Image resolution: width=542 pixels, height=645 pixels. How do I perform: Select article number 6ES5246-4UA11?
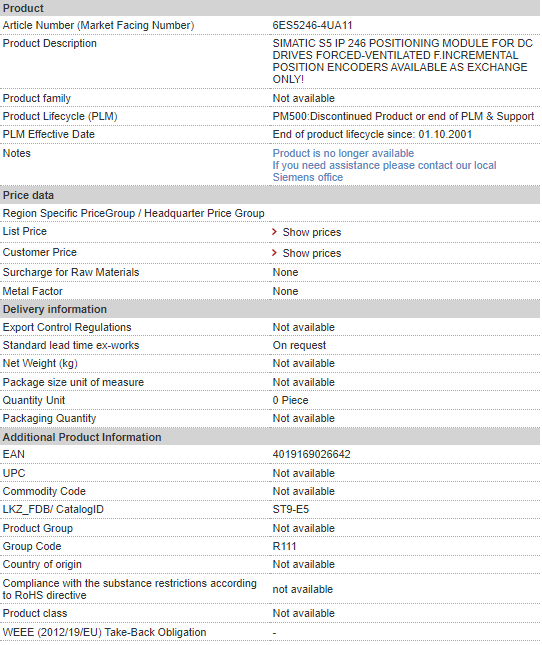point(312,25)
